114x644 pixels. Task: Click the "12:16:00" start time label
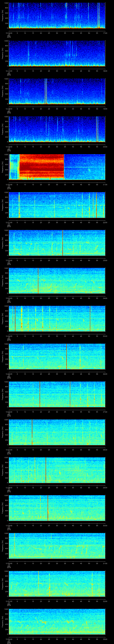pos(9,33)
